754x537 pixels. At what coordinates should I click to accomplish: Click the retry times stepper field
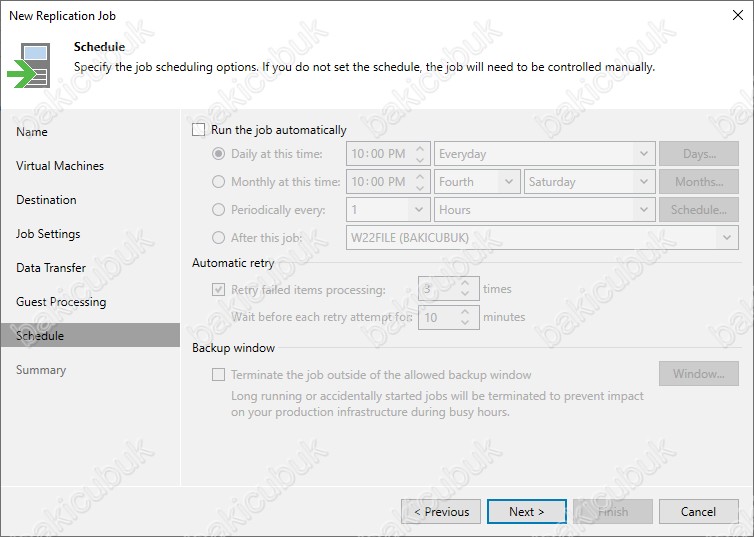point(449,289)
